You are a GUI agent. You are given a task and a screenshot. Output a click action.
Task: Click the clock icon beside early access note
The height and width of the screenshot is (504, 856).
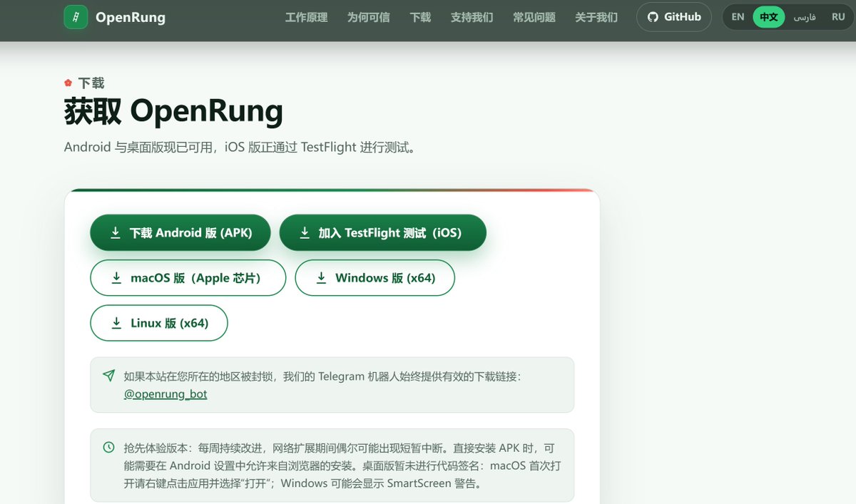[108, 448]
